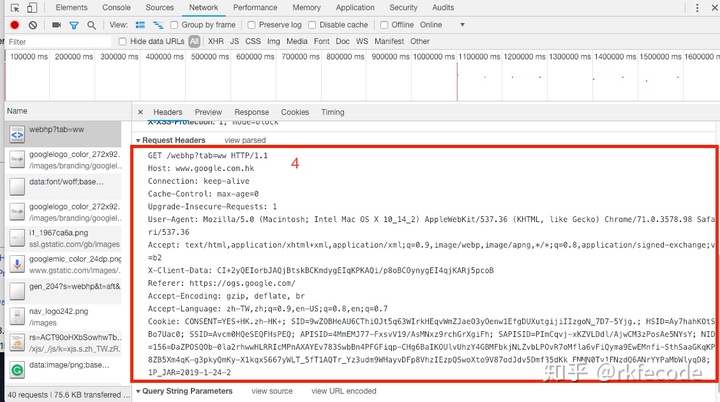Select the data:font/woff;base request row
This screenshot has width=720, height=402.
click(x=65, y=186)
